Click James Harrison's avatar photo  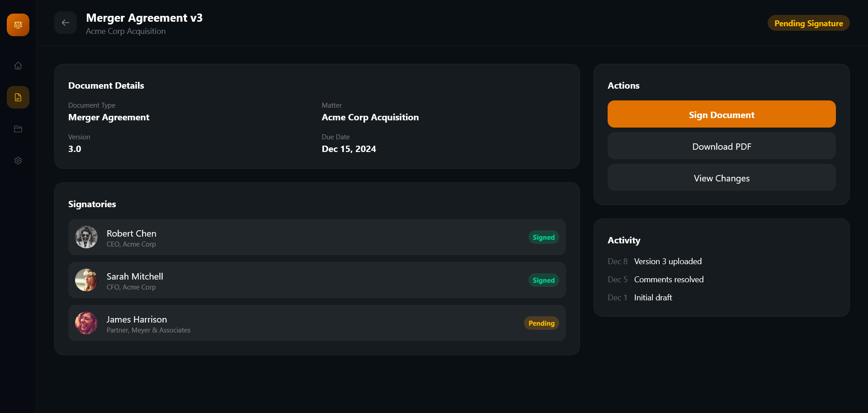click(x=86, y=323)
